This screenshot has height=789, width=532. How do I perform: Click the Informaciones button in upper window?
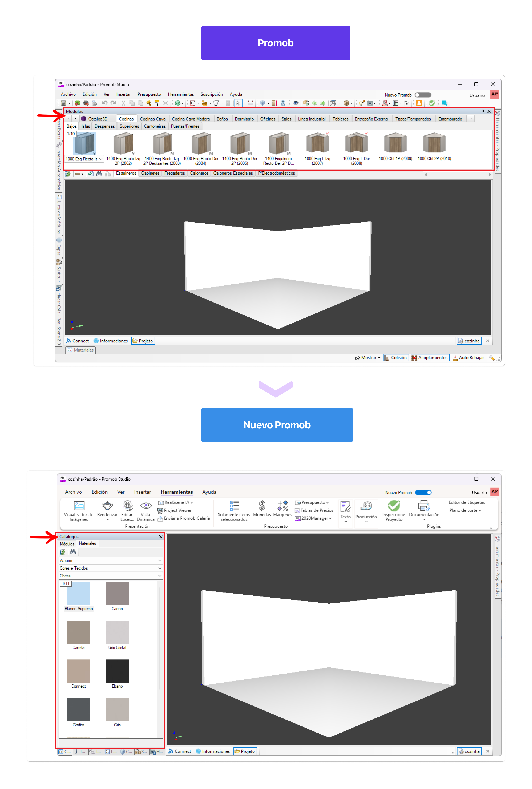[x=111, y=341]
